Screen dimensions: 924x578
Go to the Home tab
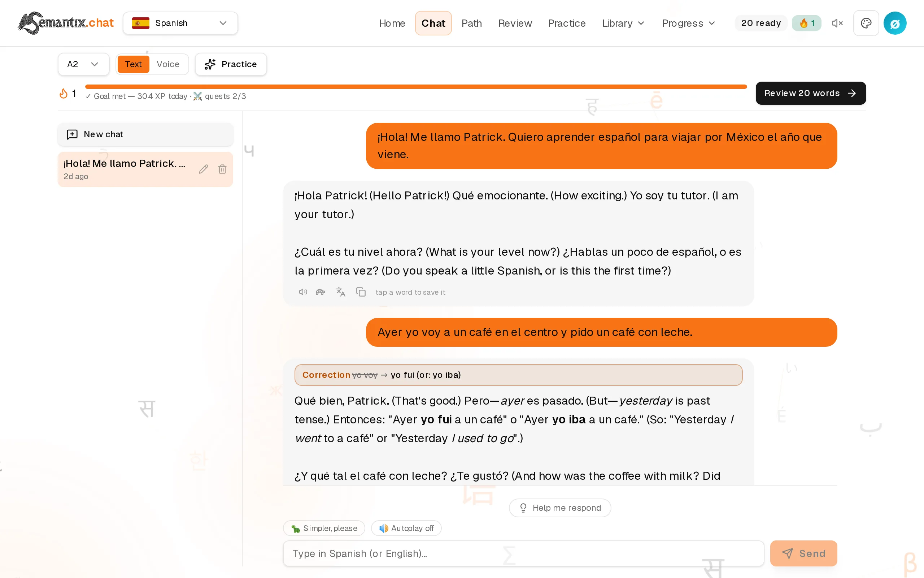coord(392,23)
